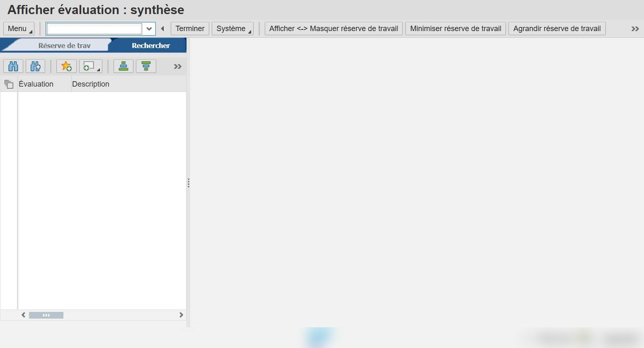
Task: Show more work-area toolbar icons chevron
Action: coord(178,66)
